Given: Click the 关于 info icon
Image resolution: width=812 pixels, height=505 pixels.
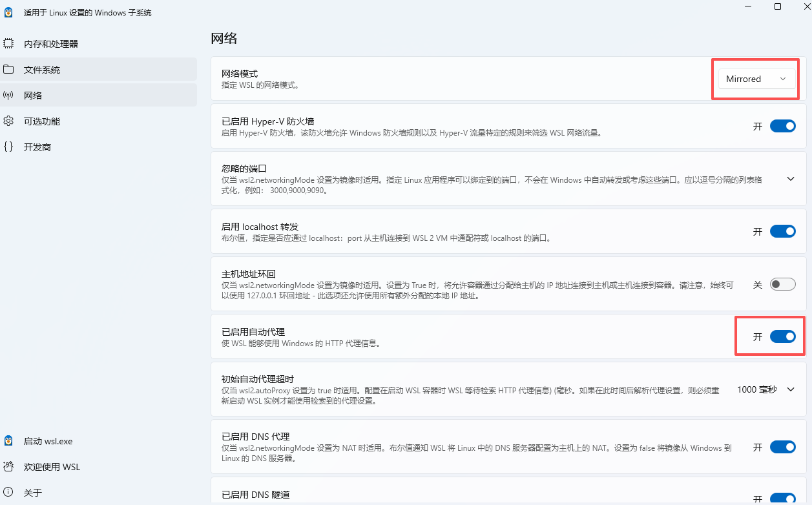Looking at the screenshot, I should pos(8,491).
